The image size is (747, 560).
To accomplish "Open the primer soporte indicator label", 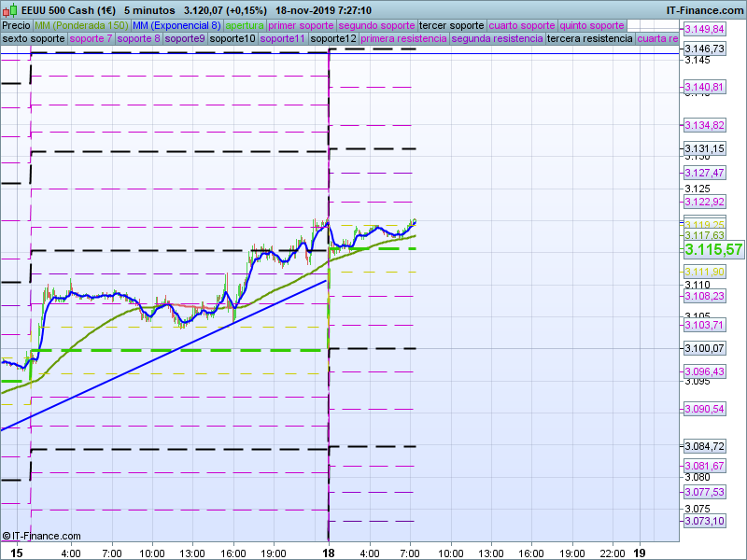I will (x=301, y=25).
